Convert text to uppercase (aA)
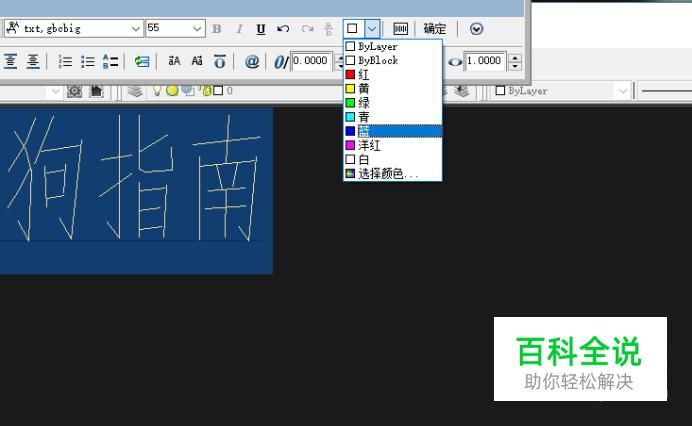The image size is (692, 426). (174, 61)
